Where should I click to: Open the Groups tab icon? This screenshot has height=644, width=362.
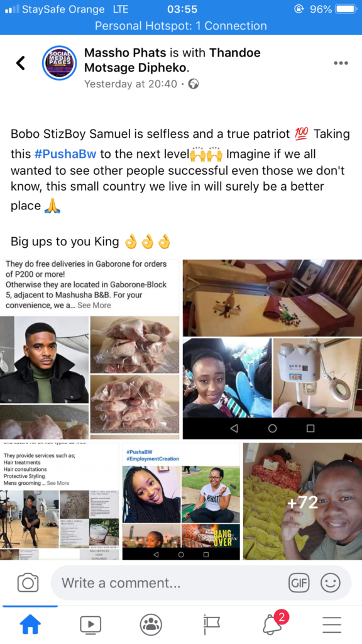coord(151,625)
